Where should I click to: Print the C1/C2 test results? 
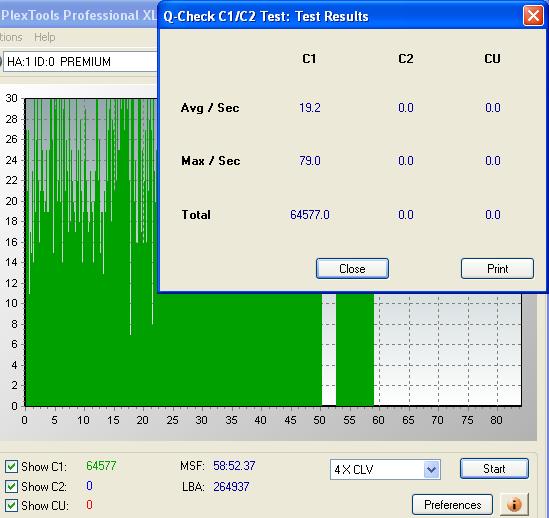[497, 269]
